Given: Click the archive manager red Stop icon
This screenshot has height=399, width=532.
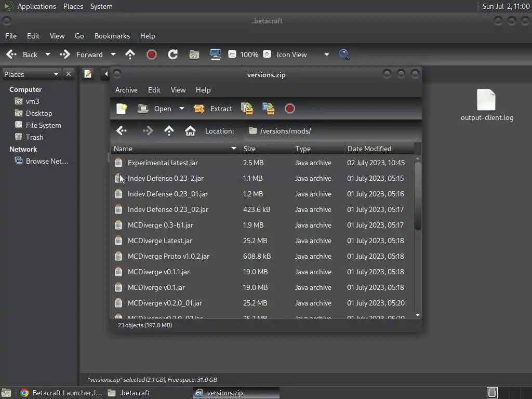Looking at the screenshot, I should 290,109.
